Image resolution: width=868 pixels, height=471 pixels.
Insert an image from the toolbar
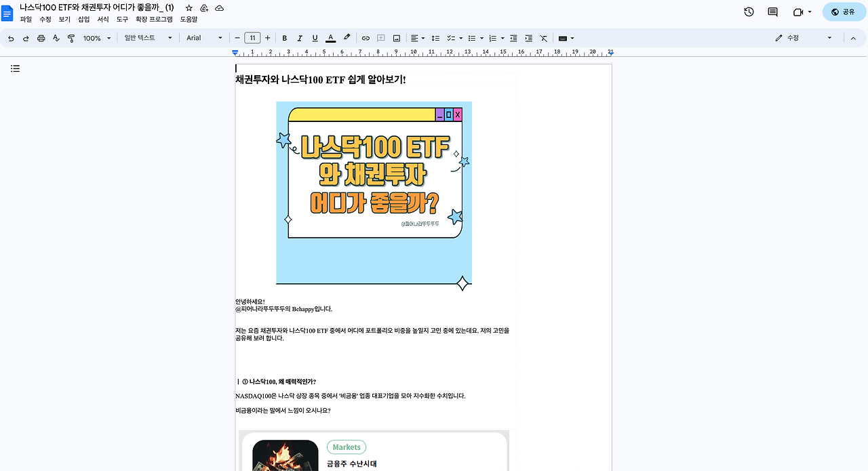(397, 38)
